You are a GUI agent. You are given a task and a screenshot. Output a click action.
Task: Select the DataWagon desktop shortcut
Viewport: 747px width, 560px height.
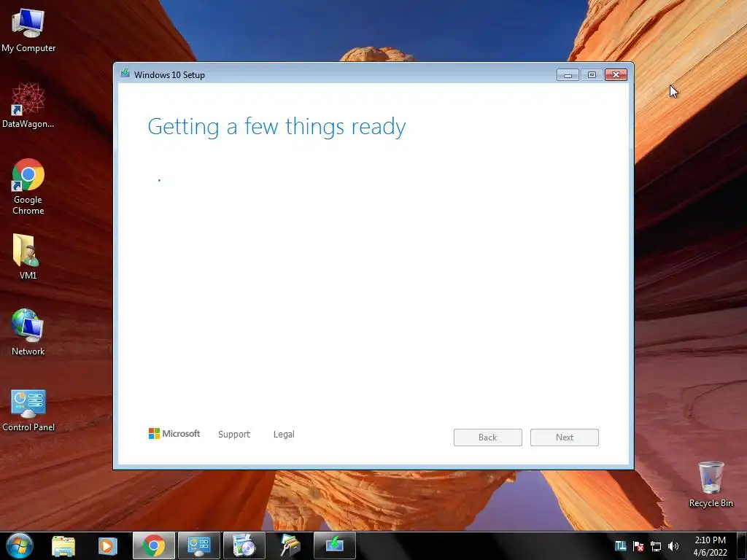click(x=28, y=105)
